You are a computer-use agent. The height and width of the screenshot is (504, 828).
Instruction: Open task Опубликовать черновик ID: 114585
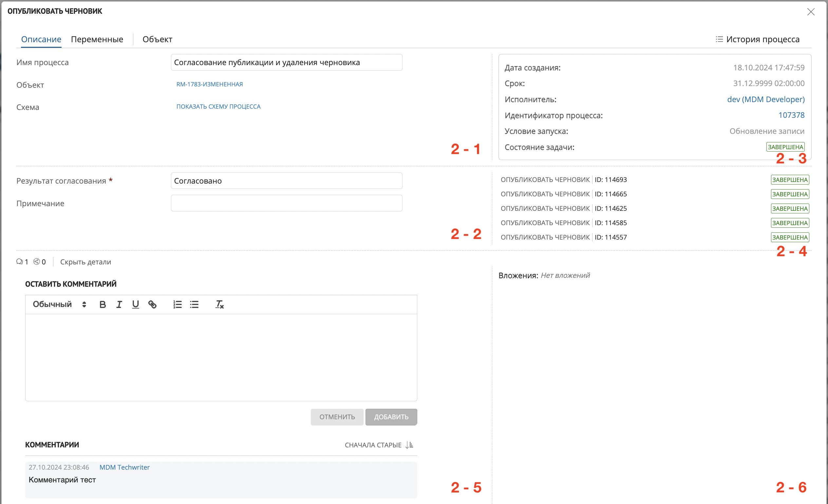pyautogui.click(x=564, y=223)
